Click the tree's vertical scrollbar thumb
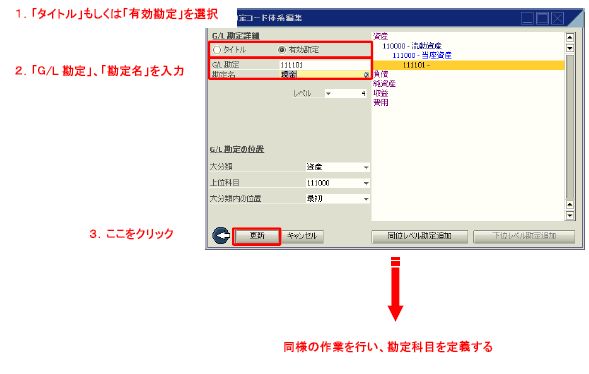 [570, 127]
